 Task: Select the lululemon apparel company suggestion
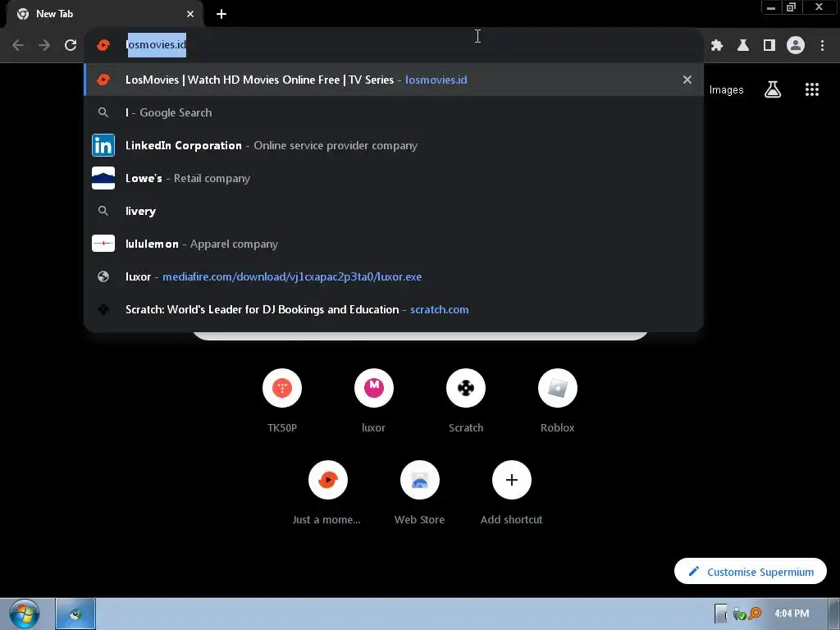394,244
